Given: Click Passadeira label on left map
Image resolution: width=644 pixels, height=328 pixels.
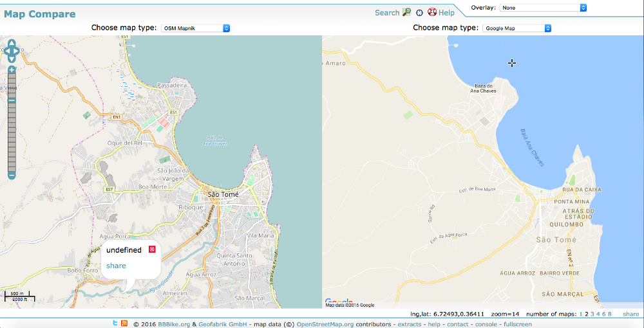Looking at the screenshot, I should tap(172, 86).
